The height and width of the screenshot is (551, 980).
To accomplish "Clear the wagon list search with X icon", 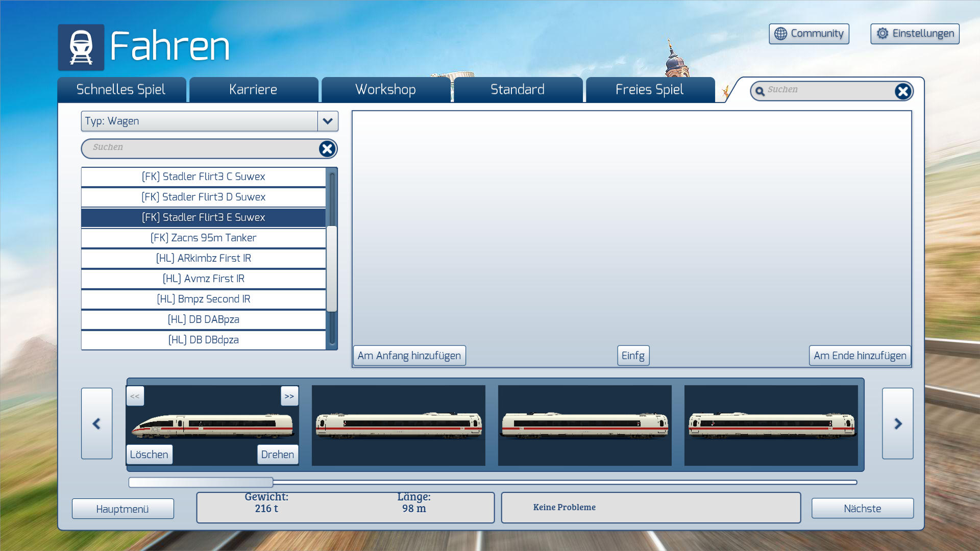I will click(x=327, y=149).
